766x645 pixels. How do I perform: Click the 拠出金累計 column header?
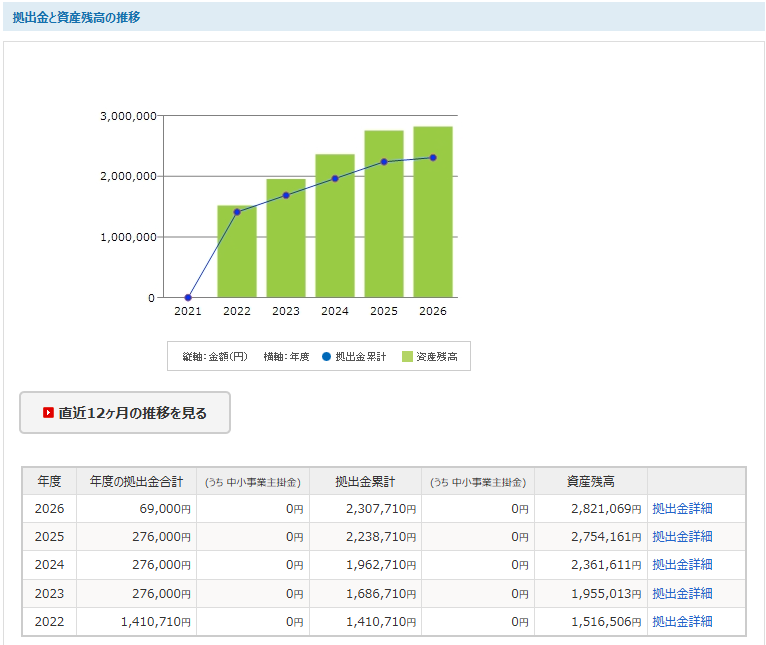[365, 481]
